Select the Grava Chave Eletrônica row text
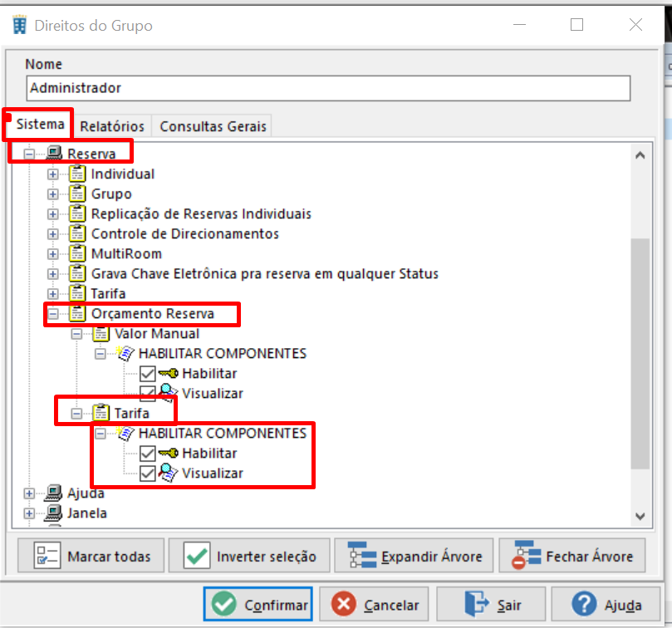The image size is (672, 628). 264,273
